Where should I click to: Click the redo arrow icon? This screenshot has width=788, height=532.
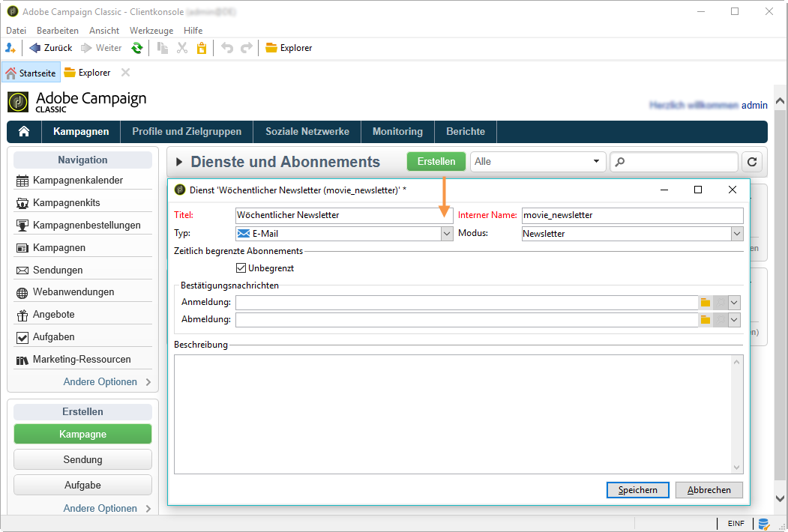[247, 48]
